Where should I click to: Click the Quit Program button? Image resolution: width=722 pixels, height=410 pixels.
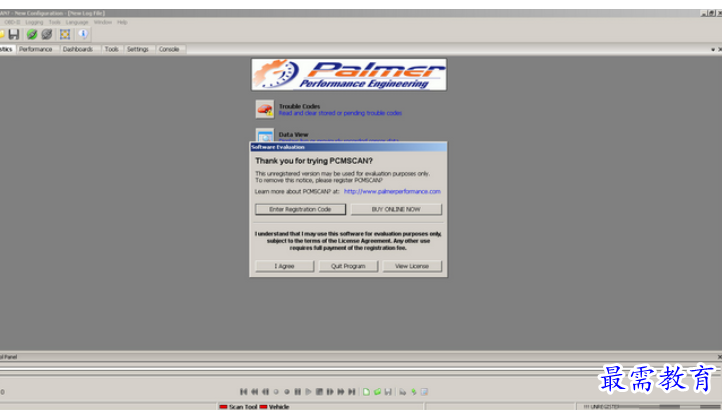coord(348,266)
